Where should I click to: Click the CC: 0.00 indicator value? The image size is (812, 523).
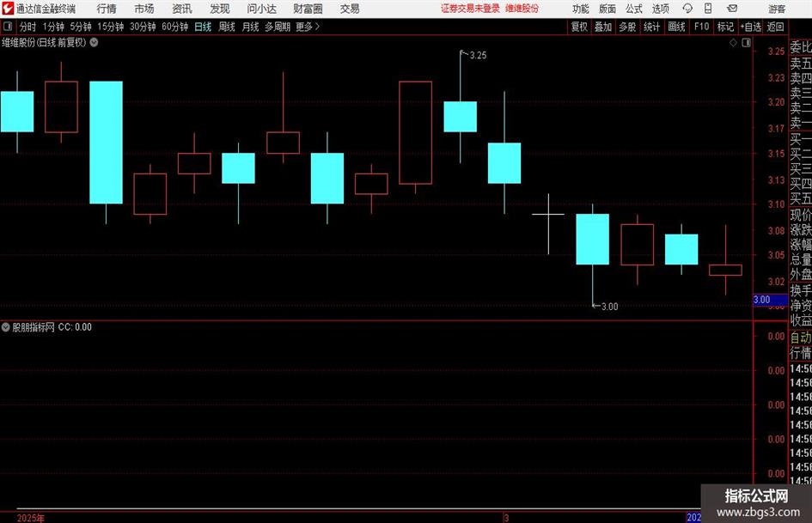[x=75, y=327]
